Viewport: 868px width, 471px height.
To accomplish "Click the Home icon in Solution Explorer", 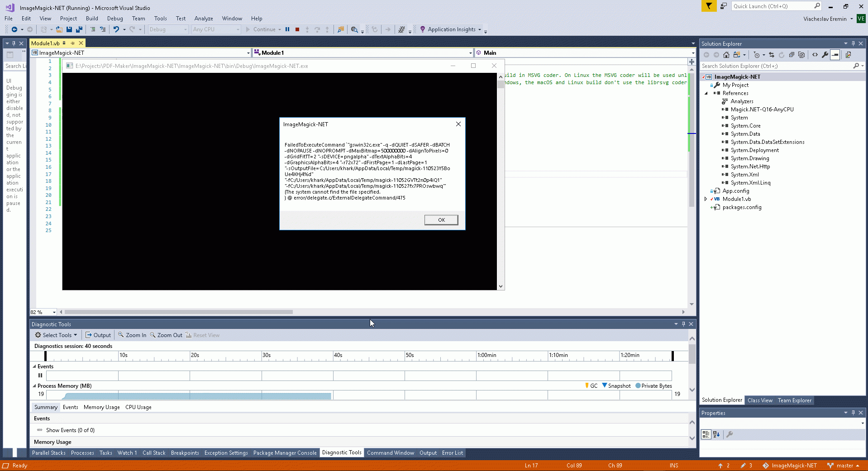I will (726, 55).
